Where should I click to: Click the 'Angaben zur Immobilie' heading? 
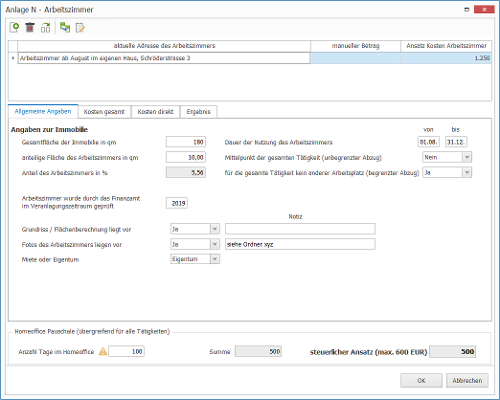49,130
